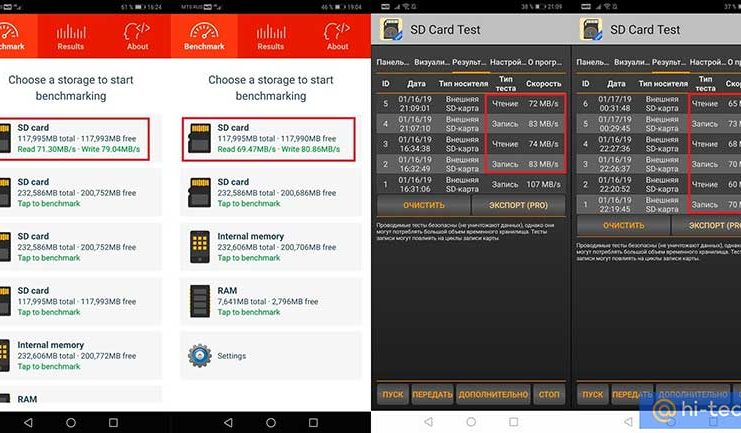Open the Настрой... tab

507,60
